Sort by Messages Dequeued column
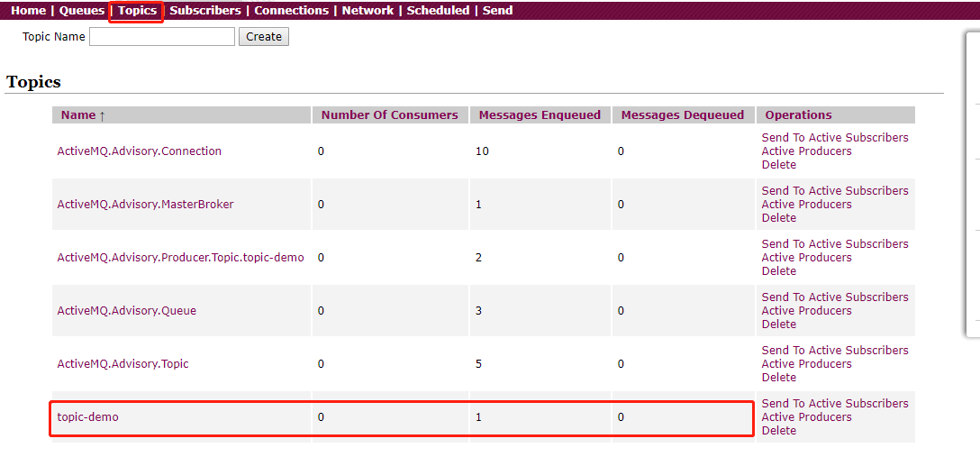The image size is (980, 457). pyautogui.click(x=683, y=115)
